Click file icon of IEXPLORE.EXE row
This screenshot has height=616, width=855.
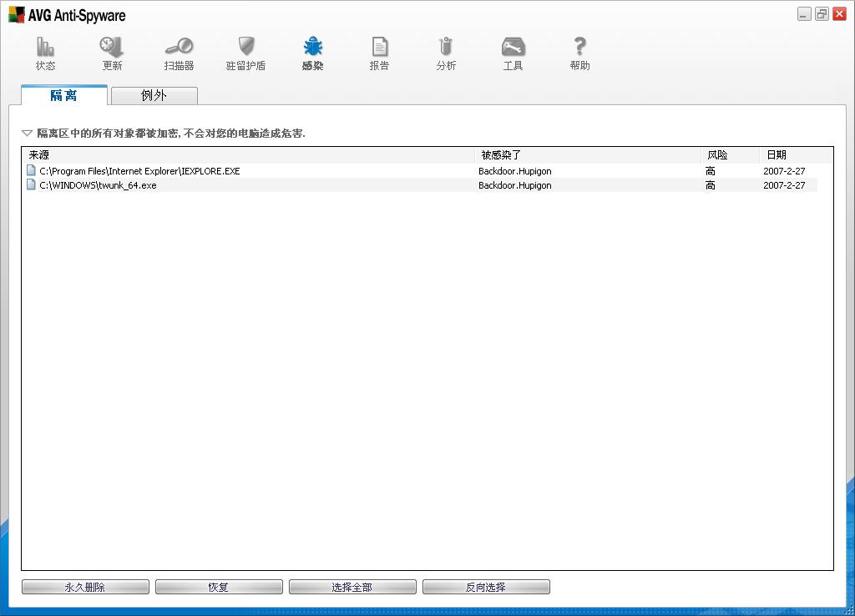click(x=31, y=170)
